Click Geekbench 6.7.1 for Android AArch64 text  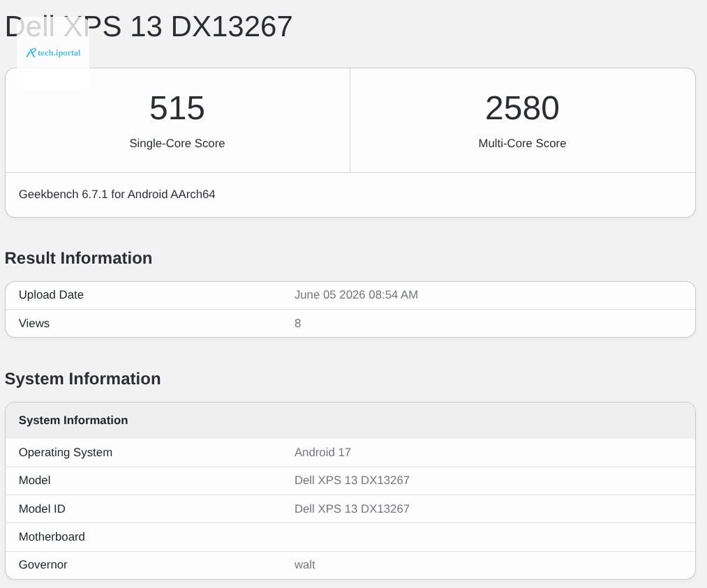117,194
